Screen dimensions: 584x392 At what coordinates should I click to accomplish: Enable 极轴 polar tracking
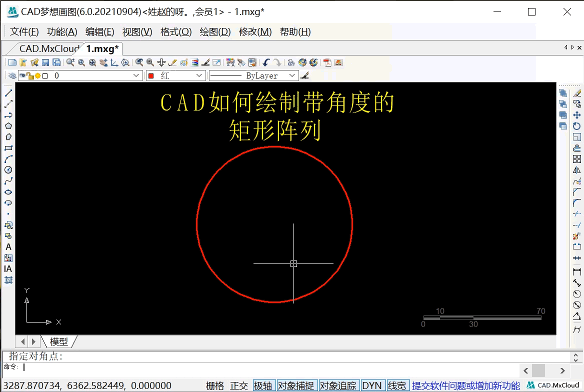(x=263, y=385)
